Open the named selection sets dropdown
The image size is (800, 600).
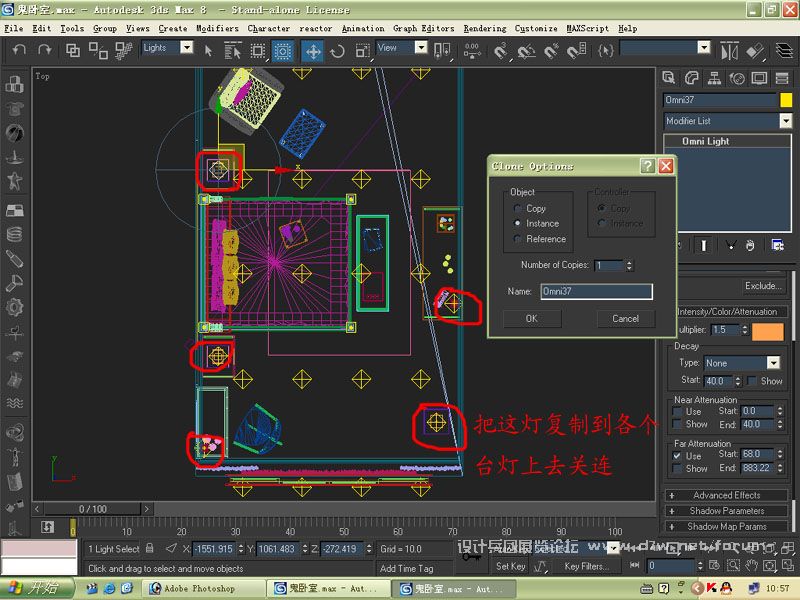pyautogui.click(x=704, y=47)
